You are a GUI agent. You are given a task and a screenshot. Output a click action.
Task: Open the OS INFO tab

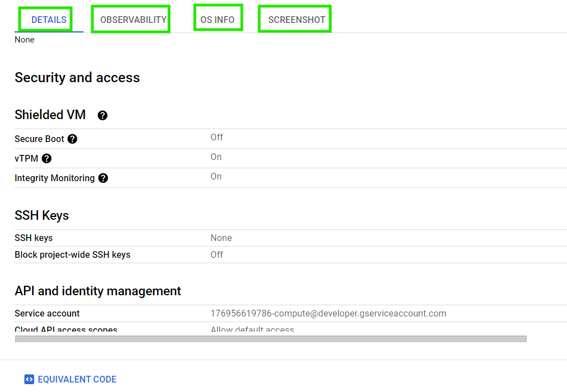(x=218, y=19)
